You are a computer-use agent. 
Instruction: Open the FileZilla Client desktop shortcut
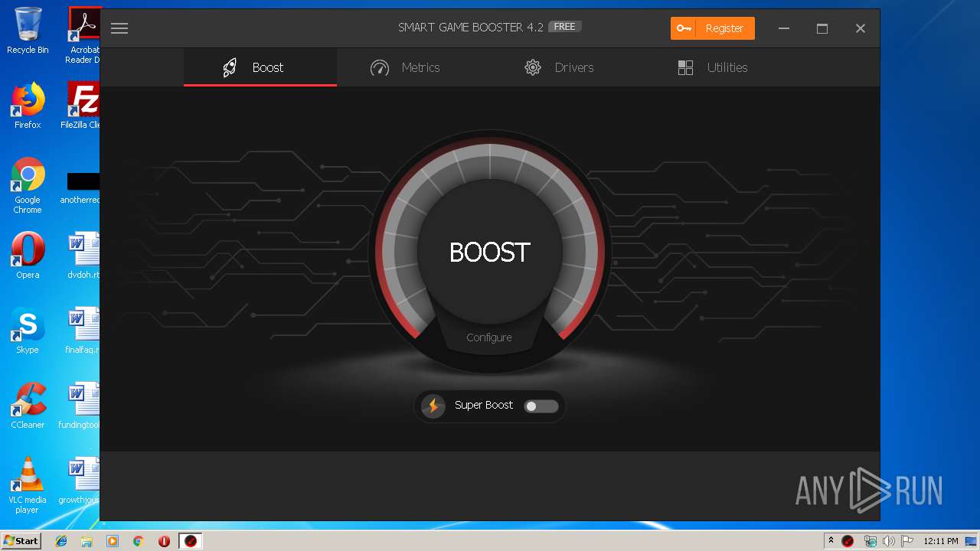pos(82,106)
